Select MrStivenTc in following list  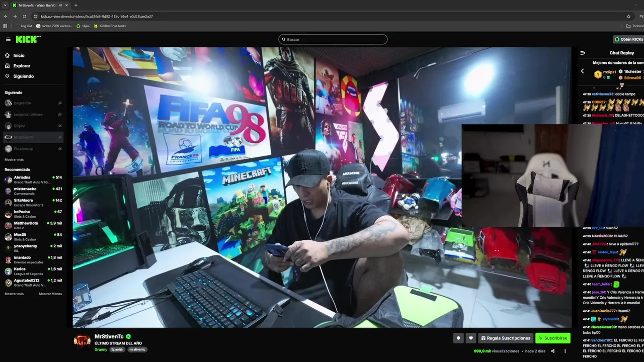[x=33, y=137]
